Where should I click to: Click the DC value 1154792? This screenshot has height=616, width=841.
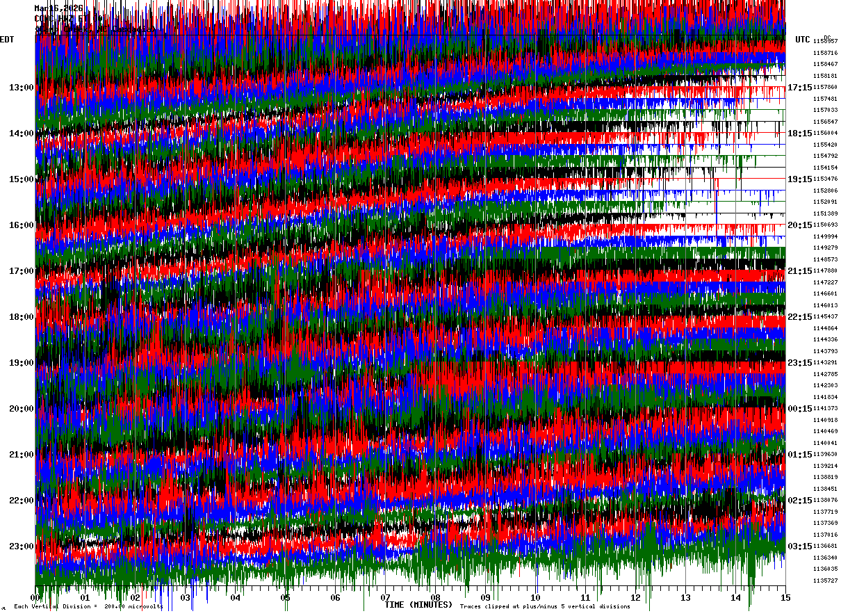[825, 156]
